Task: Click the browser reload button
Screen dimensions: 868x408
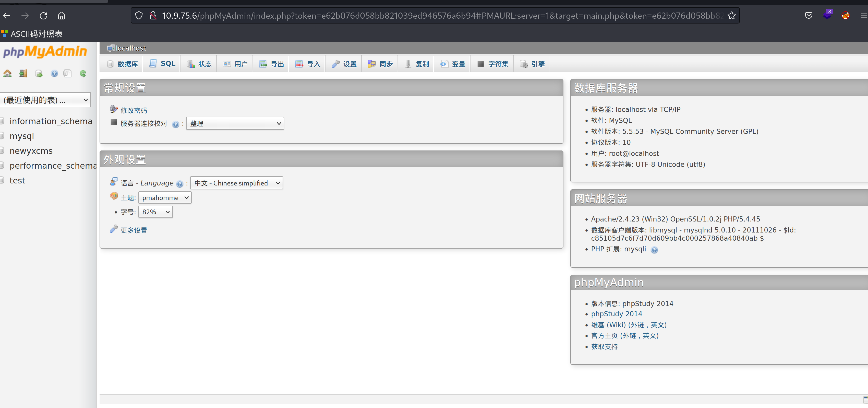Action: pos(43,16)
